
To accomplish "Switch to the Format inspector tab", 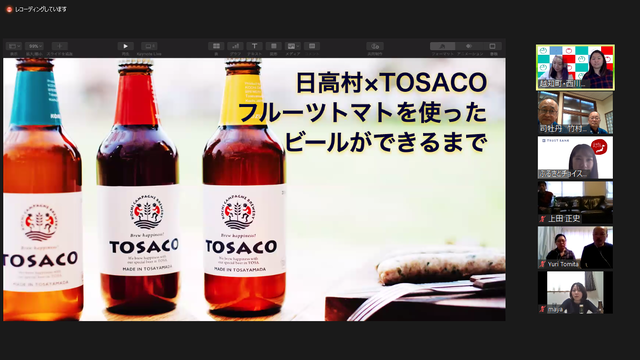I will 442,46.
